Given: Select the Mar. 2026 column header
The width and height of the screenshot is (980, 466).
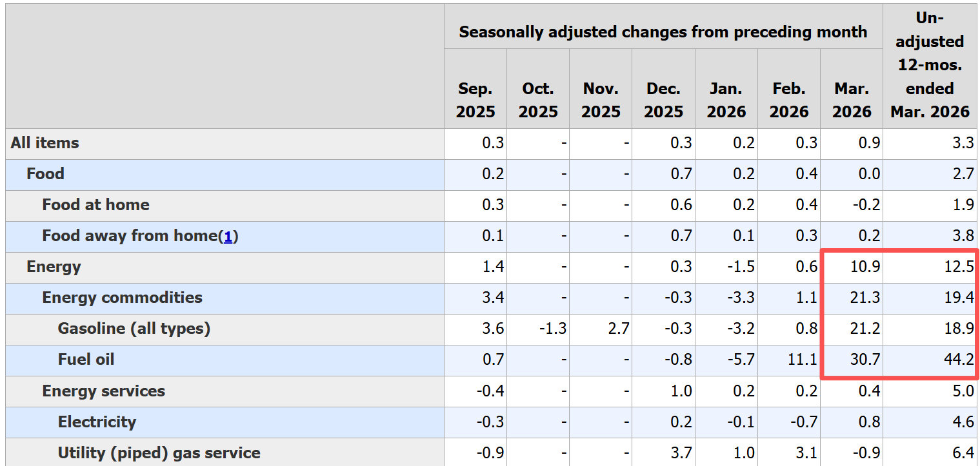Looking at the screenshot, I should click(x=852, y=100).
